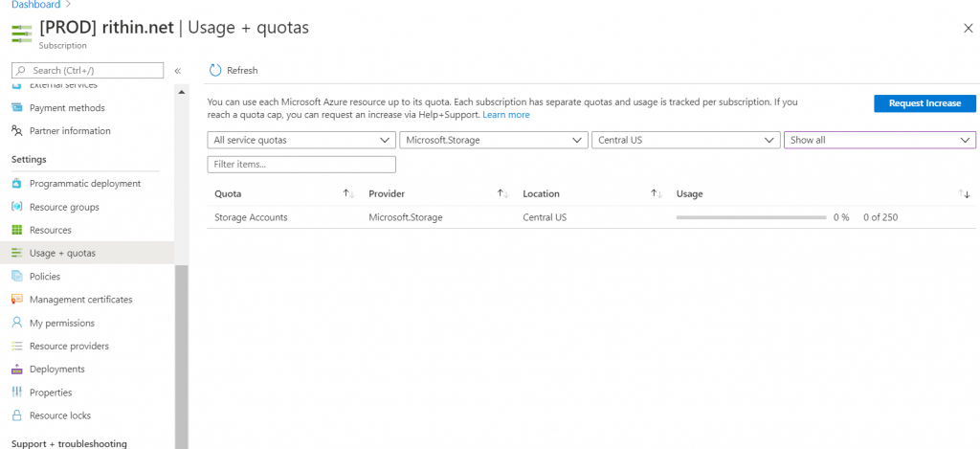This screenshot has width=980, height=449.
Task: Click the Resource groups sidebar icon
Action: (16, 207)
